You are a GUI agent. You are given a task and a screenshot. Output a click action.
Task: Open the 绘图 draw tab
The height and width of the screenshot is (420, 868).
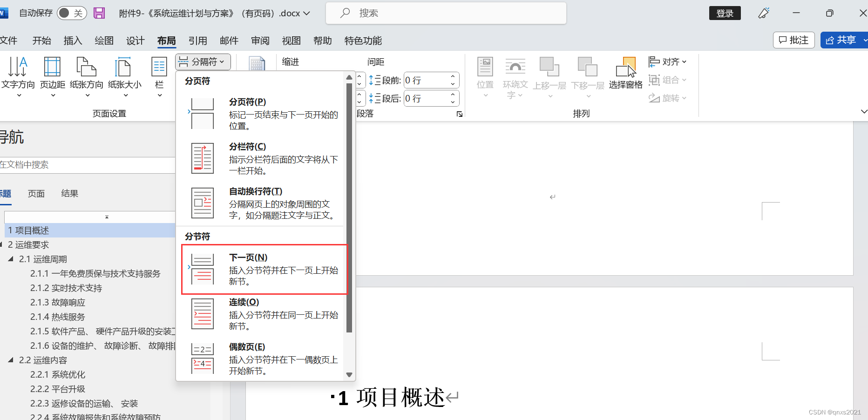(104, 41)
